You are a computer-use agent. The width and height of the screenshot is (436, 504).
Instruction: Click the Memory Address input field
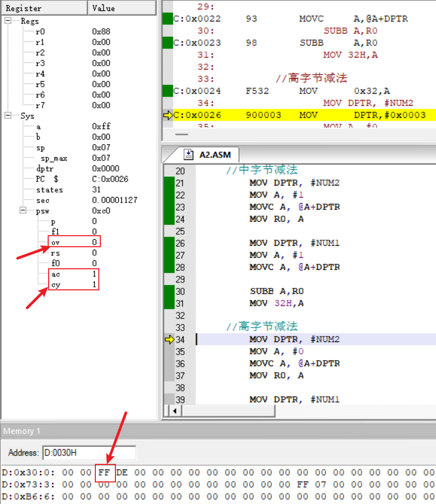click(x=89, y=452)
